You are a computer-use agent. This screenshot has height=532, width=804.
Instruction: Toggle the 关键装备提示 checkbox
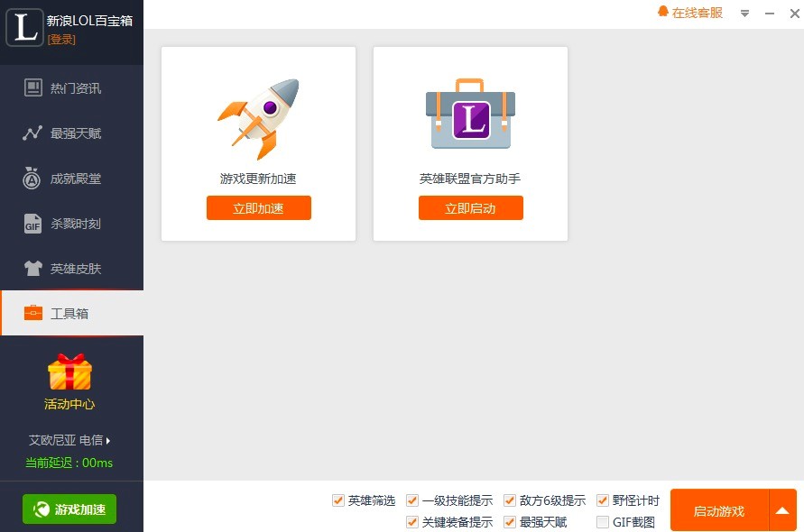point(411,522)
